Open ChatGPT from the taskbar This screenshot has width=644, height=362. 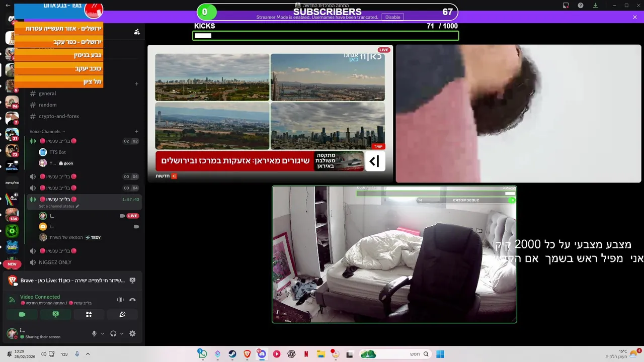click(x=291, y=354)
